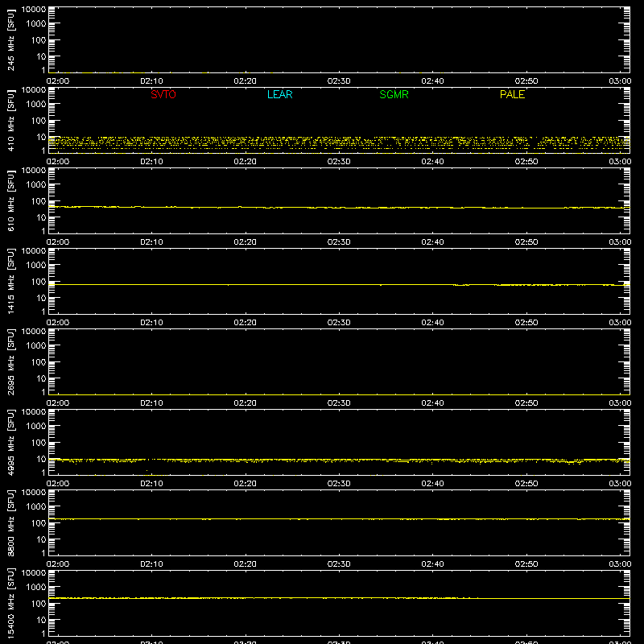This screenshot has width=644, height=644.
Task: Click the 02:40 time label of the 2695 MHz plot
Action: point(432,403)
